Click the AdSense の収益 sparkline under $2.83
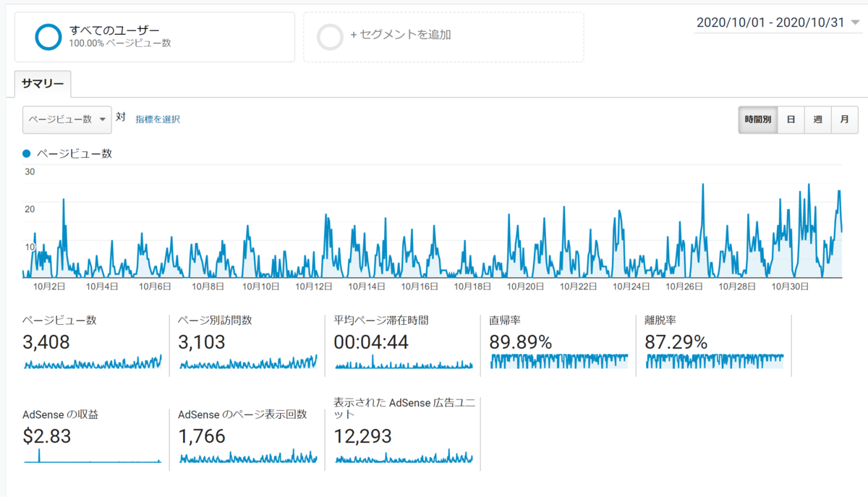 point(93,456)
